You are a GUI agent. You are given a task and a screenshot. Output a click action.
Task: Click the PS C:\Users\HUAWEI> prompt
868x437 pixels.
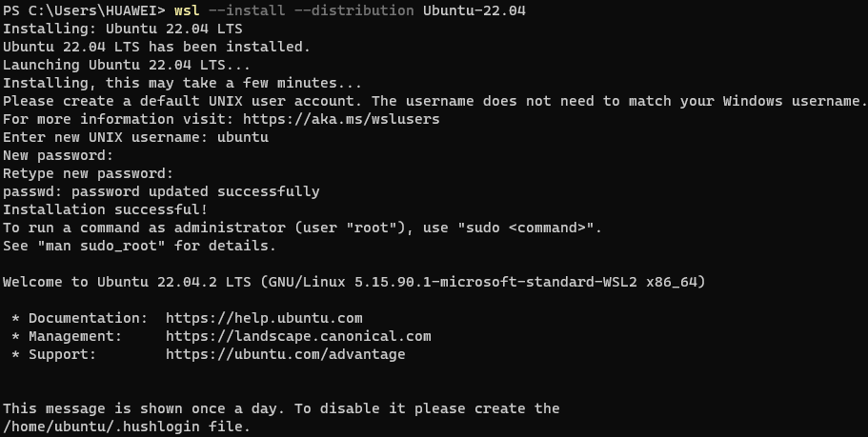(x=84, y=10)
